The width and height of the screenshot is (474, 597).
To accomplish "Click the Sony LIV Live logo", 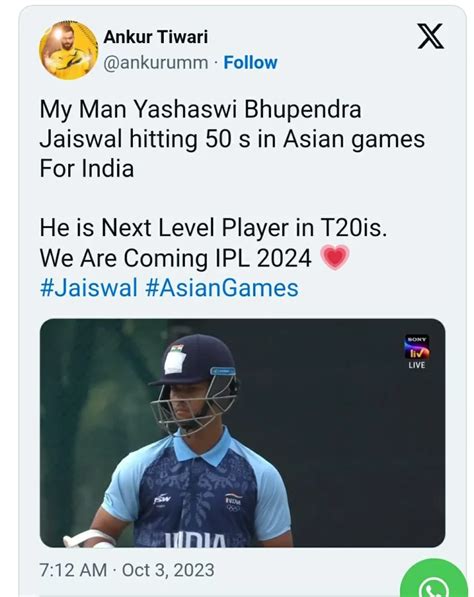I will pyautogui.click(x=417, y=351).
